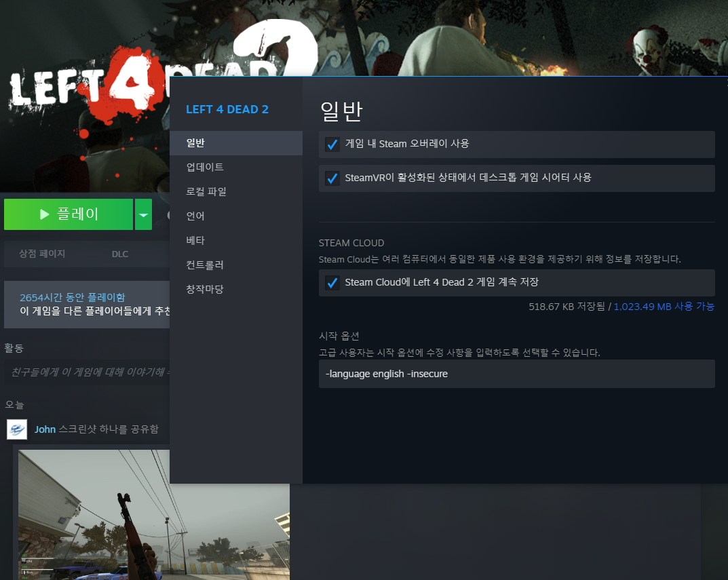Click the 2654시간 동안 플레이함 link
728x580 pixels.
73,297
